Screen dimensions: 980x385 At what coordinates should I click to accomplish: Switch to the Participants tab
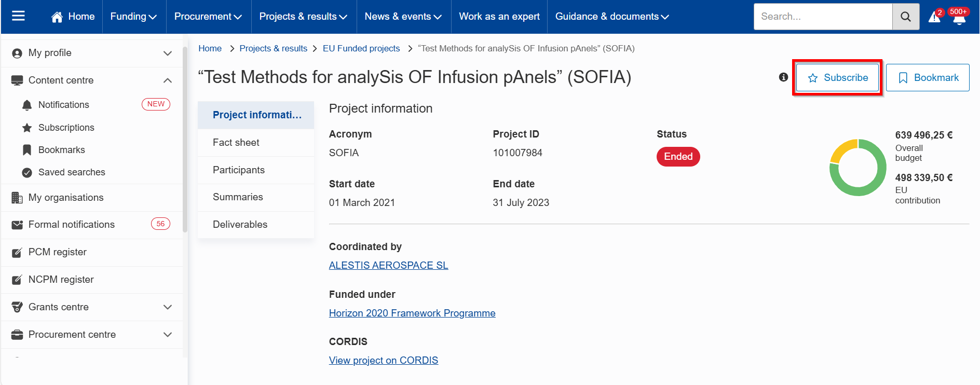pos(256,170)
